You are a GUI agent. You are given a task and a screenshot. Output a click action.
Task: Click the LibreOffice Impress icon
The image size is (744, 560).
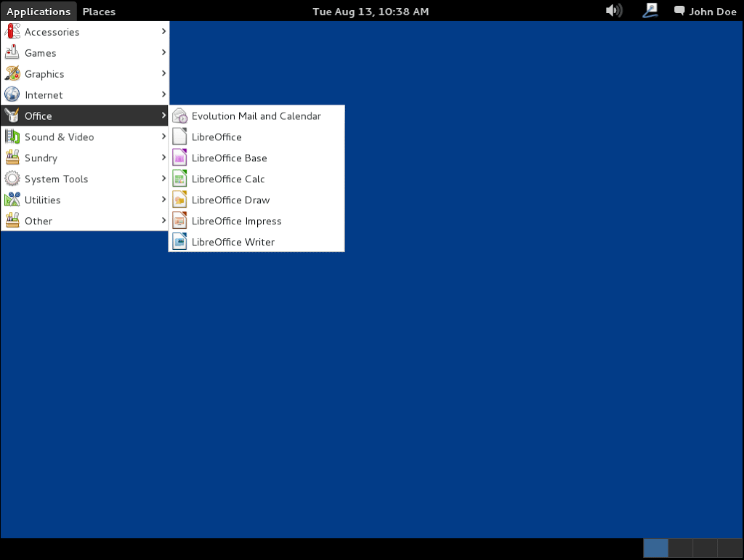click(x=180, y=221)
